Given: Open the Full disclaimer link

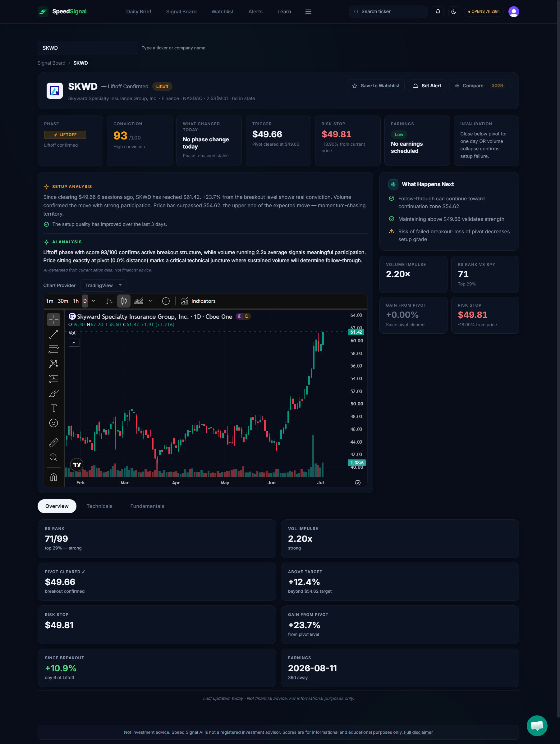Looking at the screenshot, I should pyautogui.click(x=418, y=733).
